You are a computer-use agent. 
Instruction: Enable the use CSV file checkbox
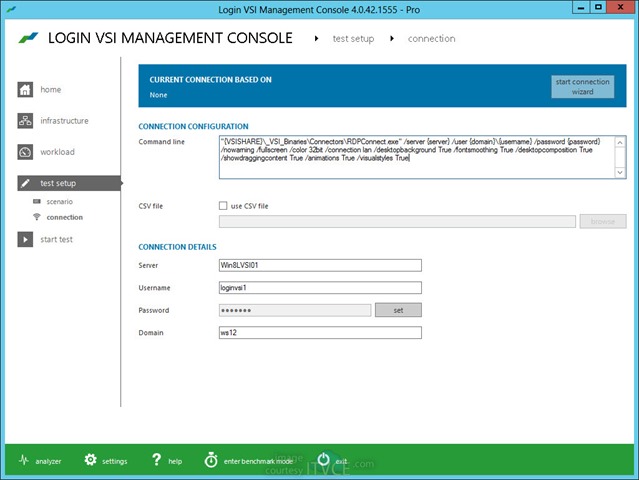[x=223, y=206]
